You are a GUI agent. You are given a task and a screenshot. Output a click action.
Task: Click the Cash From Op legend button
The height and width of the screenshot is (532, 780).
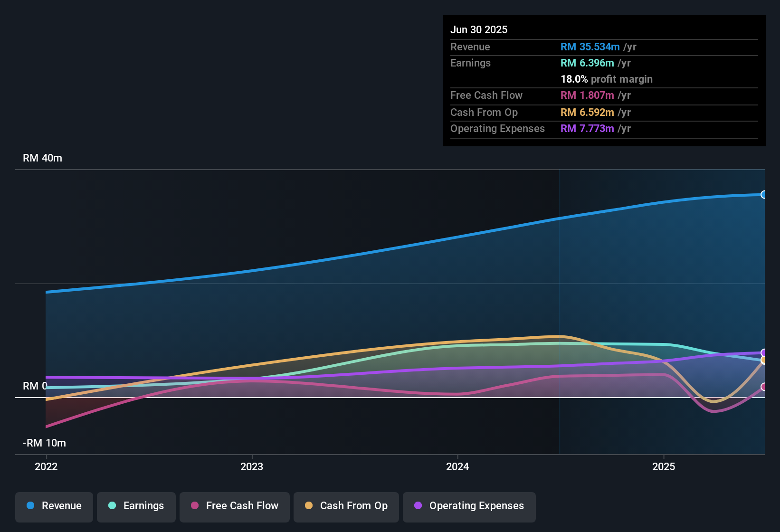346,507
